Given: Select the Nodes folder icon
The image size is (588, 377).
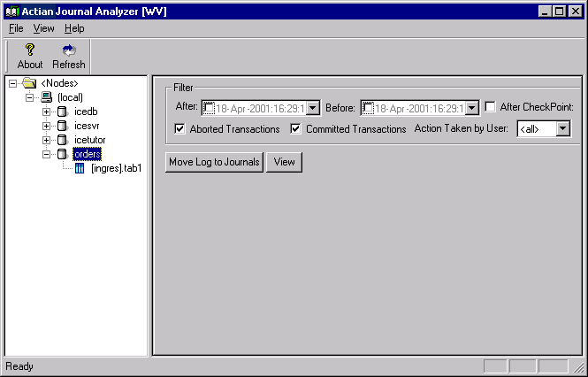Looking at the screenshot, I should 29,83.
